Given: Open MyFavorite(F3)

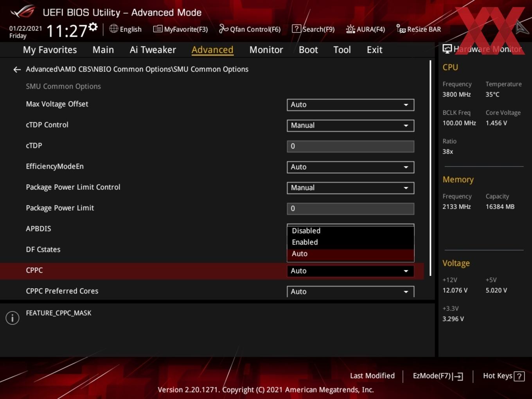Looking at the screenshot, I should point(180,29).
